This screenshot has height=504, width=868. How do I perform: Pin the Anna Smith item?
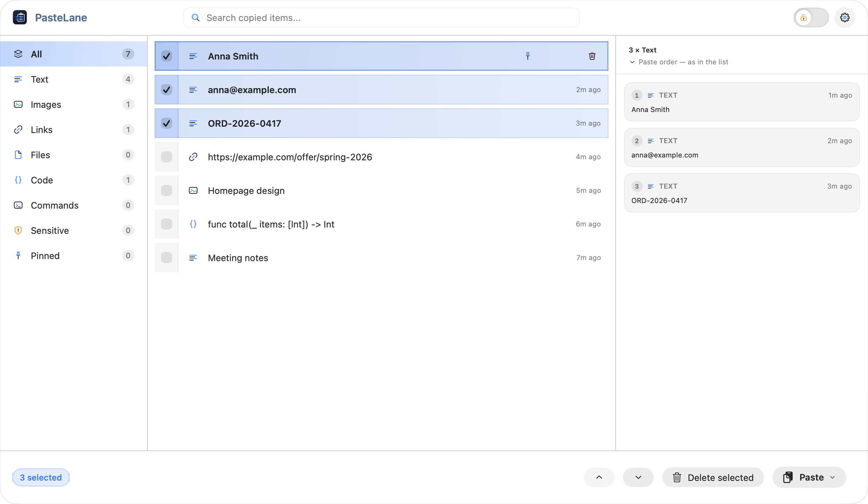(x=528, y=56)
